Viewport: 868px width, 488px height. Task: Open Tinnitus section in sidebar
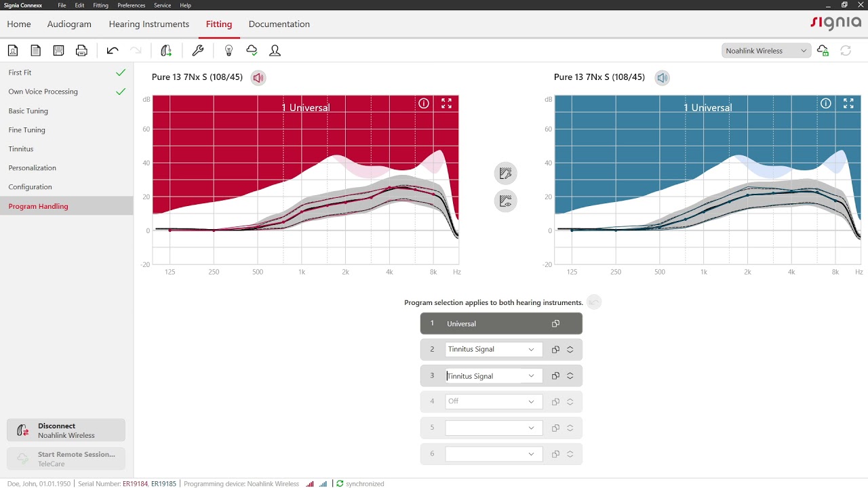pyautogui.click(x=66, y=149)
